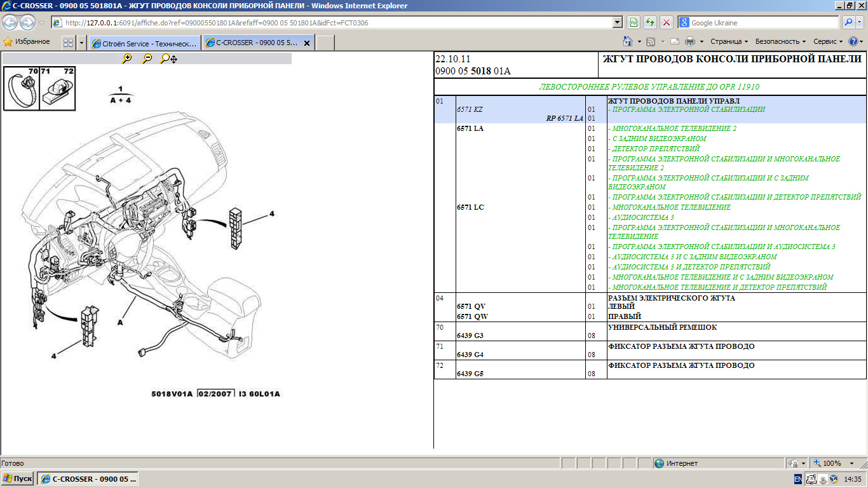This screenshot has height=488, width=868.
Task: Click the middle system tray icon
Action: pyautogui.click(x=822, y=479)
